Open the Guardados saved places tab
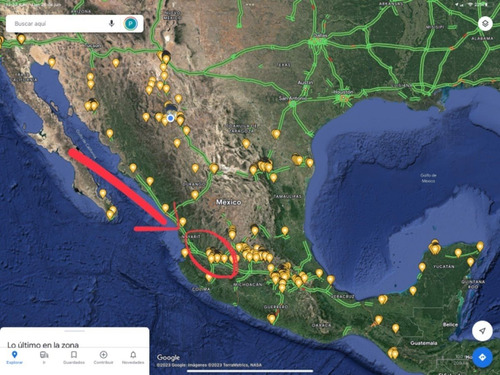This screenshot has width=500, height=375. 74,357
